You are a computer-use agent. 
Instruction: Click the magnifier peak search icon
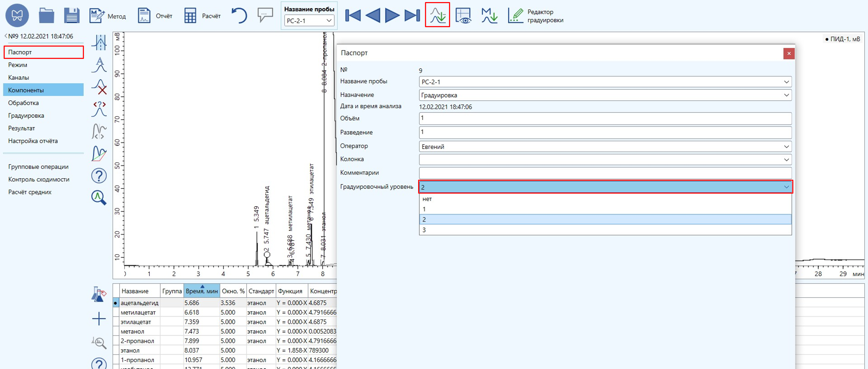[x=99, y=198]
